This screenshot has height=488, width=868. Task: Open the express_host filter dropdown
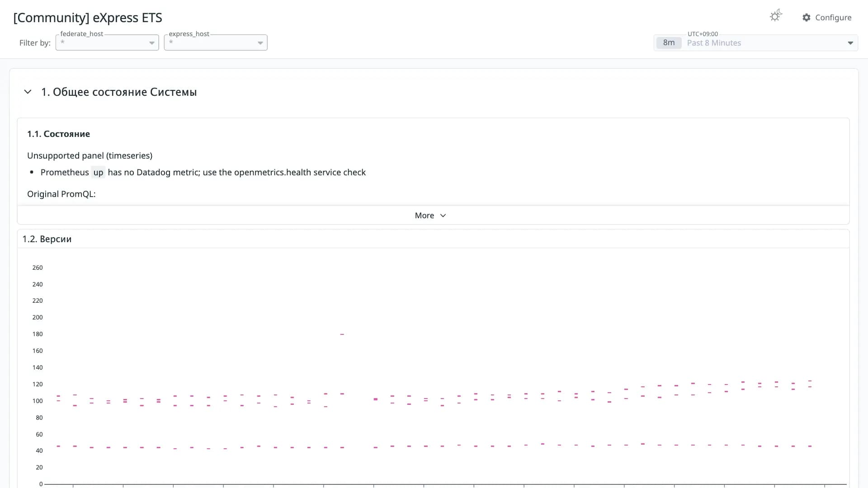(216, 42)
